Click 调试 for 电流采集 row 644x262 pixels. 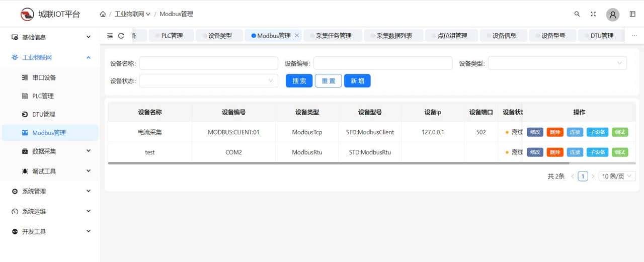[620, 132]
